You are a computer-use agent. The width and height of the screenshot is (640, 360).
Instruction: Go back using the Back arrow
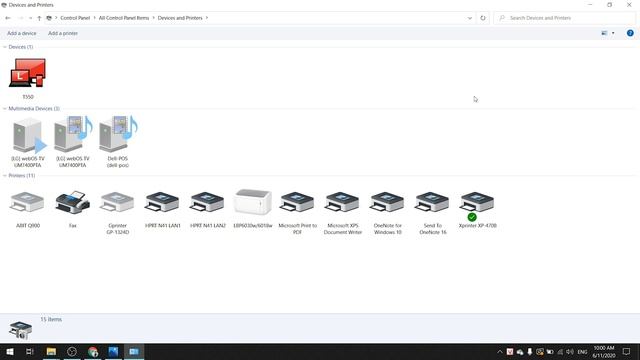[x=8, y=18]
